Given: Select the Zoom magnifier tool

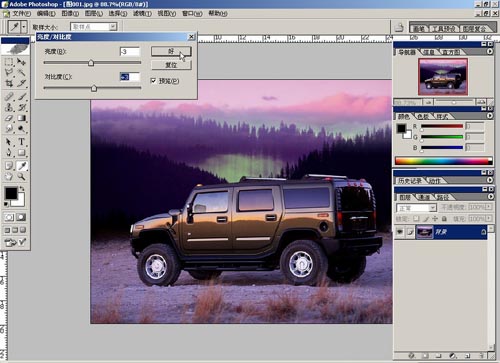Looking at the screenshot, I should (x=22, y=176).
